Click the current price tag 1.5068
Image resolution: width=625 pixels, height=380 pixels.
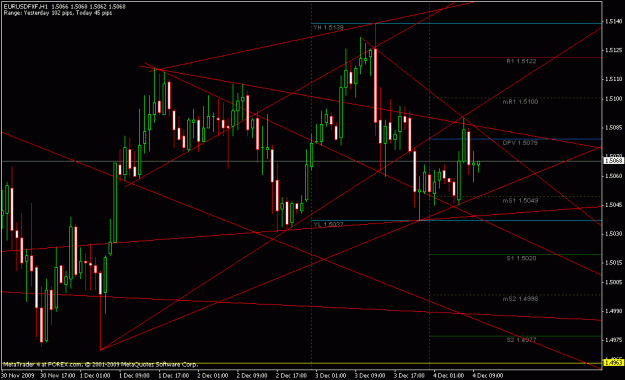613,161
